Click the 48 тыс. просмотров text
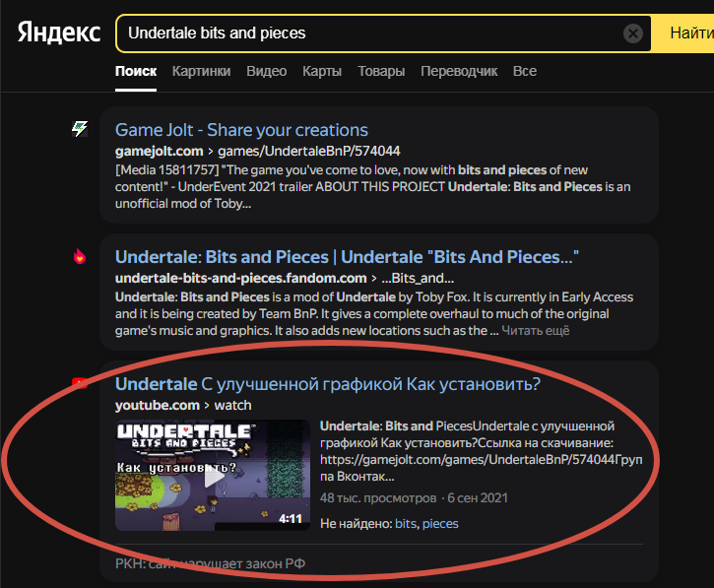Image resolution: width=714 pixels, height=588 pixels. (x=378, y=497)
